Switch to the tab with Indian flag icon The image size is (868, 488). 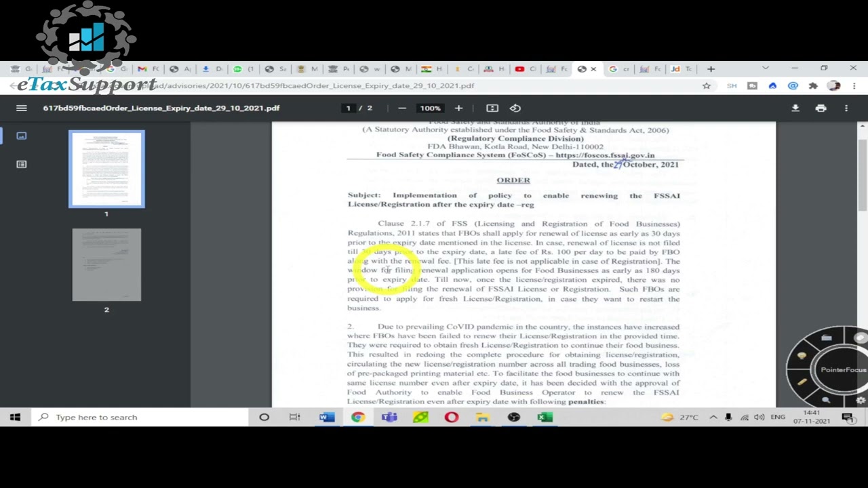tap(431, 68)
